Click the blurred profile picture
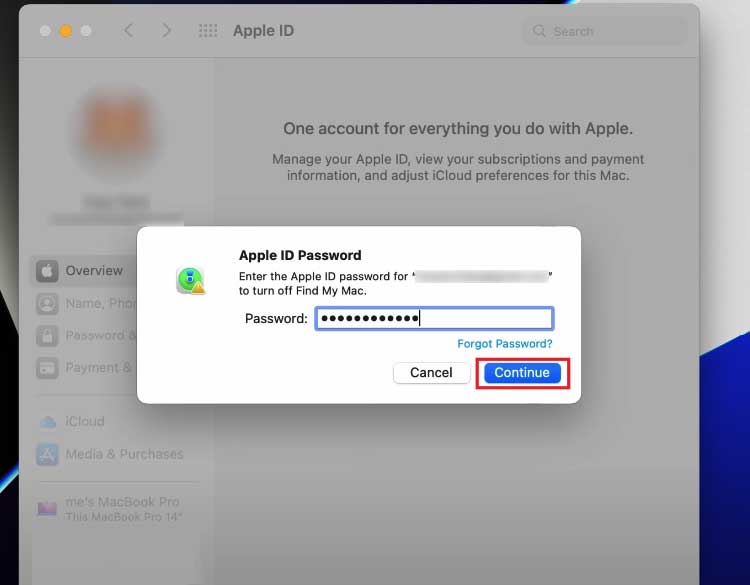Image resolution: width=750 pixels, height=585 pixels. tap(117, 129)
